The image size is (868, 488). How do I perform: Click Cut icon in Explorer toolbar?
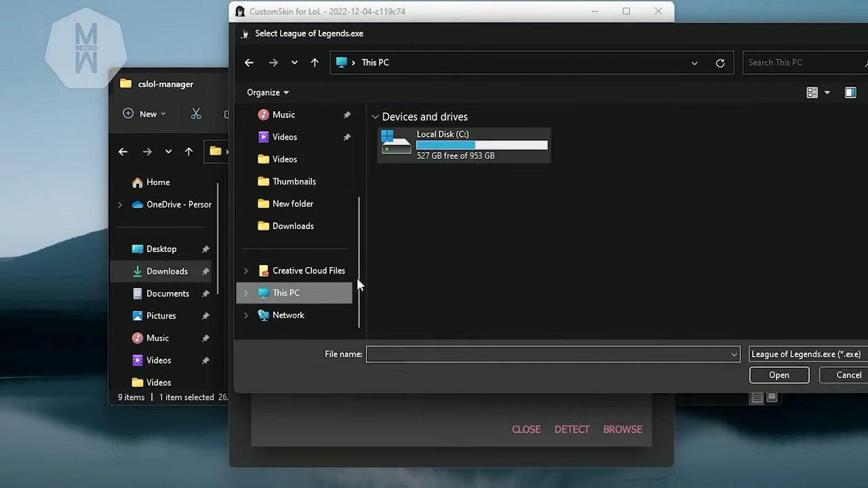[x=196, y=114]
